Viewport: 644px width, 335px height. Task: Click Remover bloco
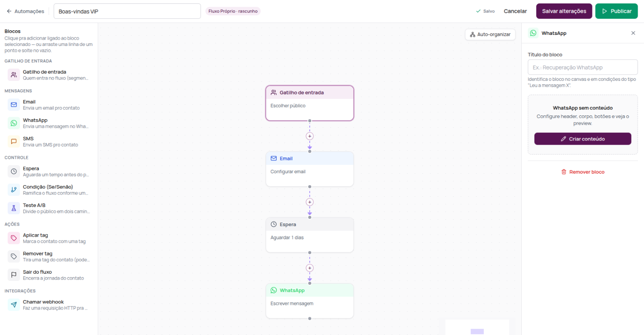coord(583,172)
